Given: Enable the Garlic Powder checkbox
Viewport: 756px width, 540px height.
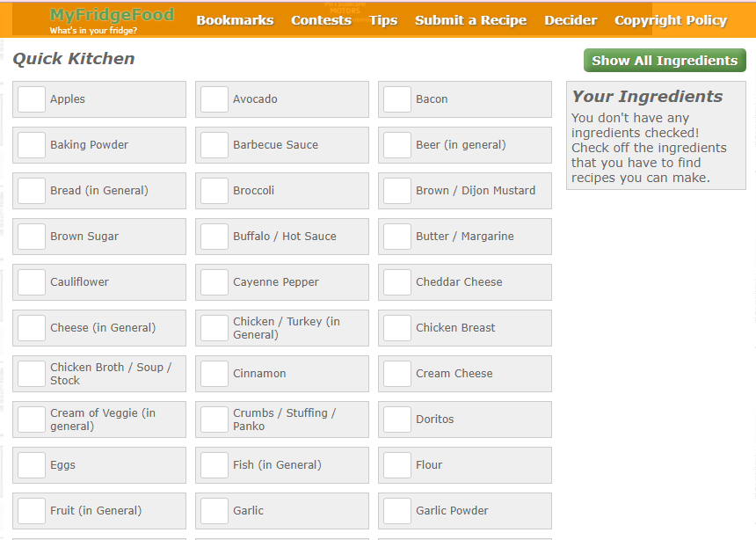Looking at the screenshot, I should 396,511.
